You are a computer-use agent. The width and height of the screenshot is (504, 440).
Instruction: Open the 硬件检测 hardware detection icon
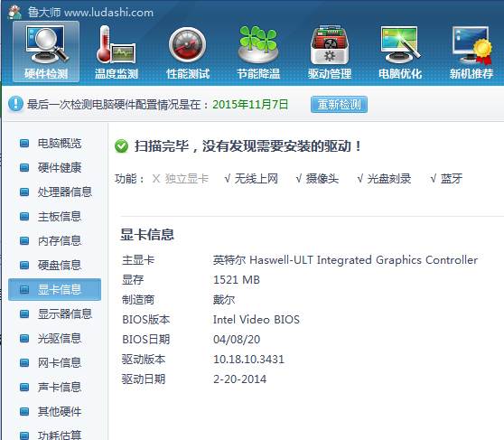click(x=46, y=51)
